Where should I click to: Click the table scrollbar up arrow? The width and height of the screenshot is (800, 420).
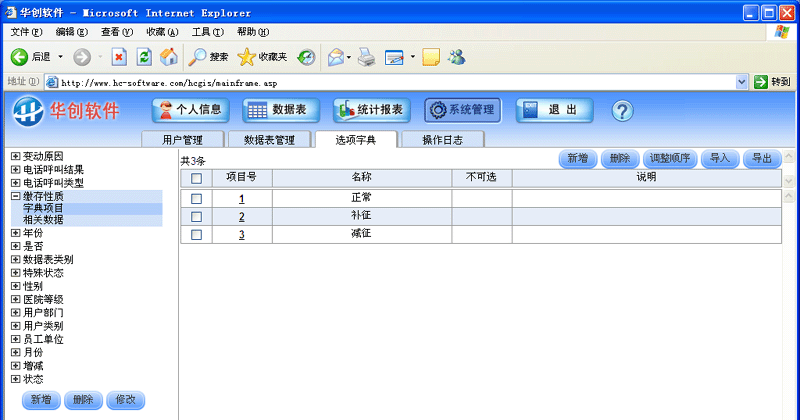[x=789, y=196]
